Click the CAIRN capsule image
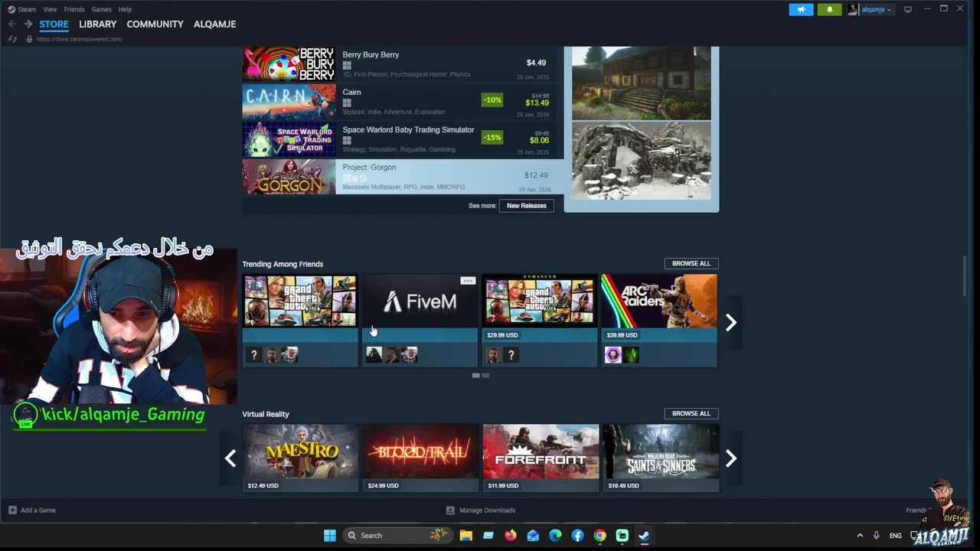The image size is (980, 551). pos(289,101)
